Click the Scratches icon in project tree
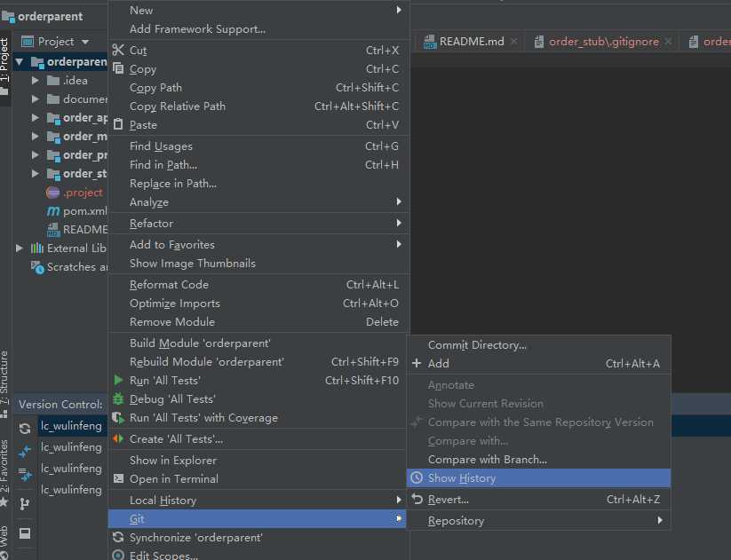731x560 pixels. click(37, 267)
